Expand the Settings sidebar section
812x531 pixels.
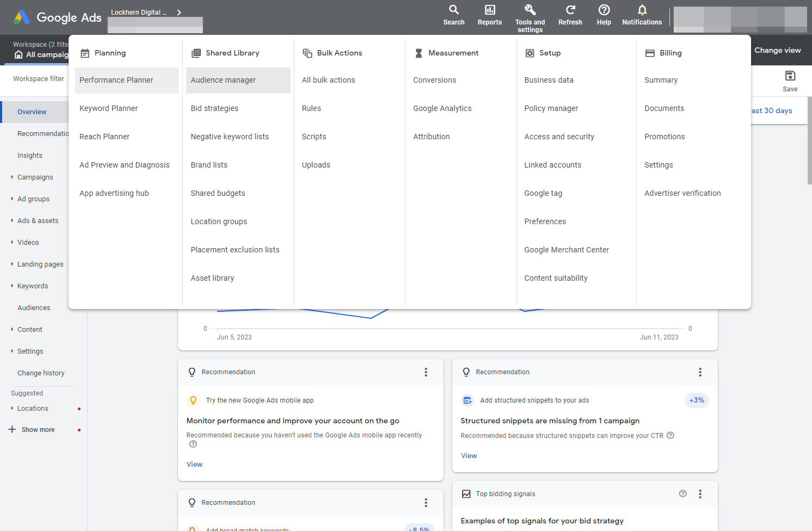pyautogui.click(x=12, y=351)
